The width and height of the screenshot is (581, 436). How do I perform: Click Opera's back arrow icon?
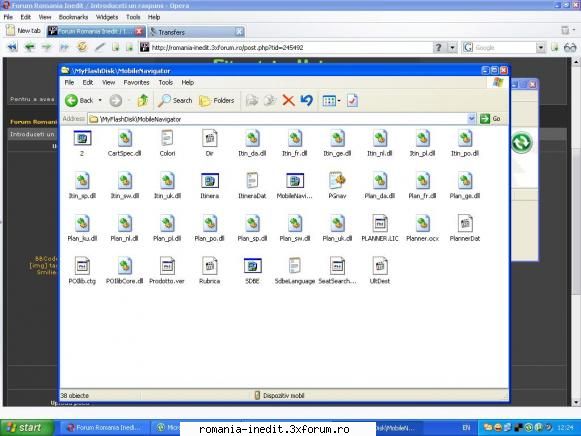pos(29,47)
